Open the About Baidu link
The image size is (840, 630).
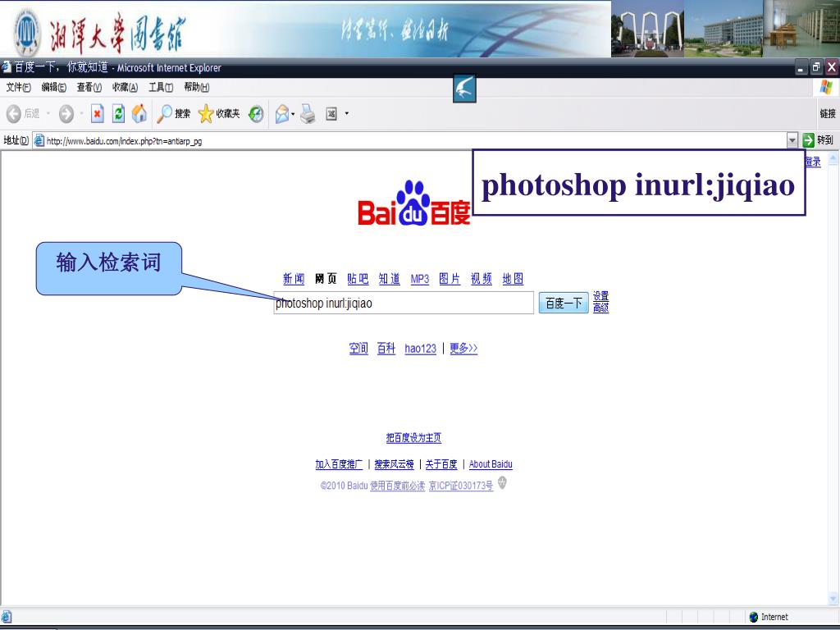pyautogui.click(x=491, y=464)
